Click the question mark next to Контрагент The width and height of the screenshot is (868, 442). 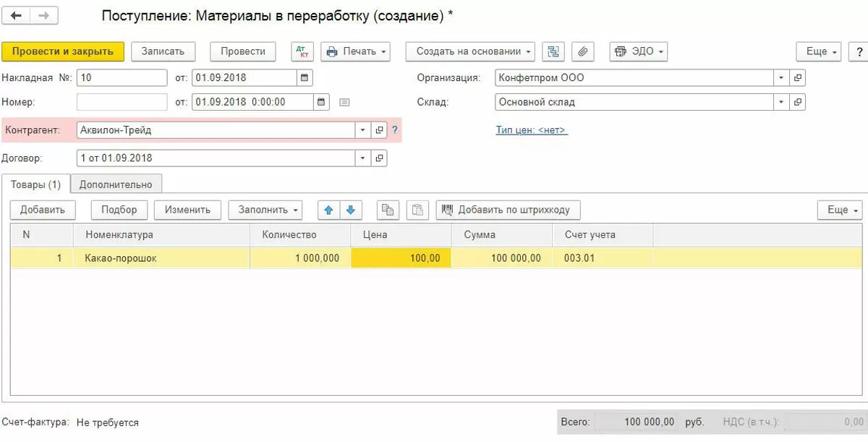point(395,130)
